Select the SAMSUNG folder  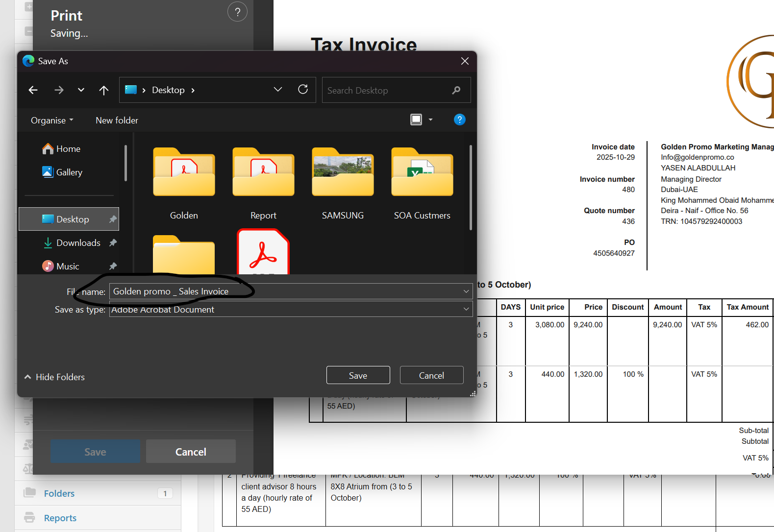click(343, 184)
